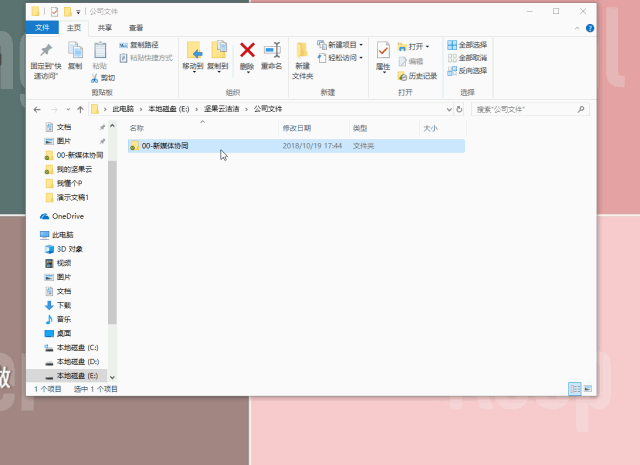Click Select all (全部选择)
This screenshot has width=640, height=465.
pyautogui.click(x=467, y=45)
